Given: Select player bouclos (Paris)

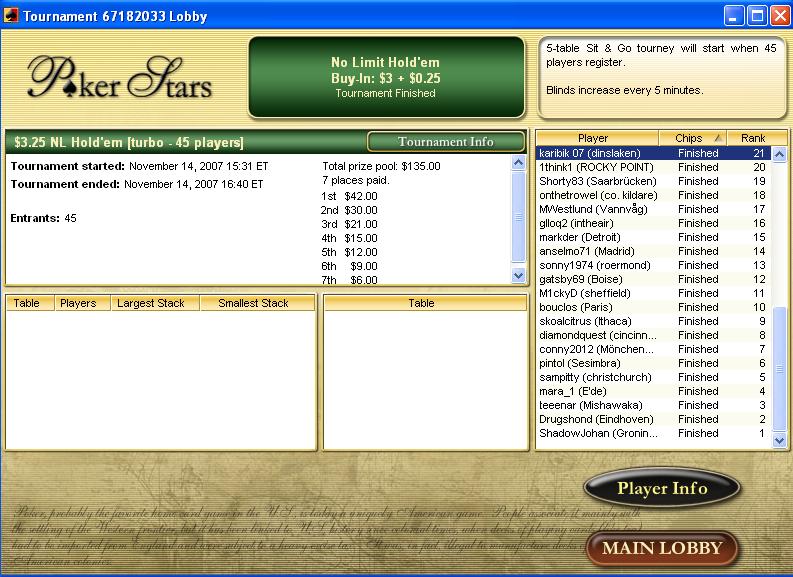Looking at the screenshot, I should (x=653, y=307).
